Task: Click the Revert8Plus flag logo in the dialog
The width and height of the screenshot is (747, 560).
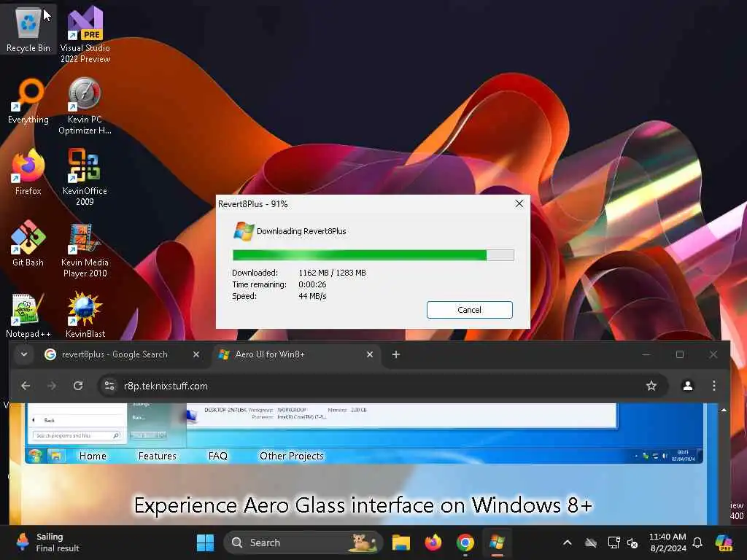Action: 244,231
